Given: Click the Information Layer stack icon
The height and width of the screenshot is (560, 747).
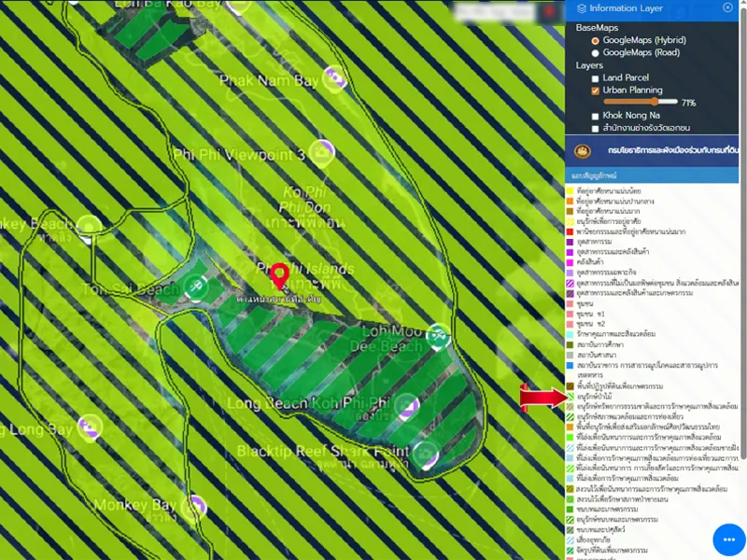Looking at the screenshot, I should [x=582, y=8].
